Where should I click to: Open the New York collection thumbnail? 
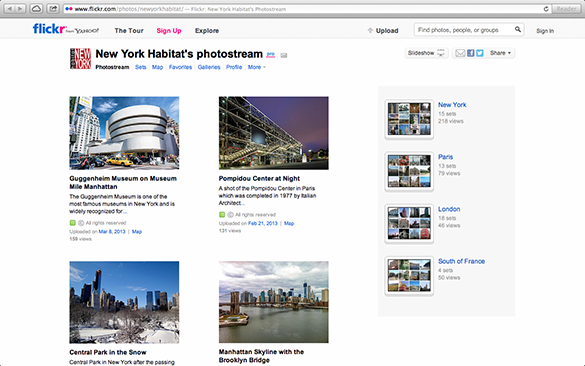409,119
